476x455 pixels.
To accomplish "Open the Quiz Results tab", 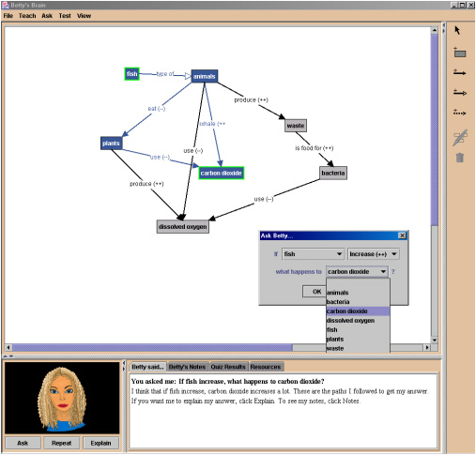I will (228, 367).
